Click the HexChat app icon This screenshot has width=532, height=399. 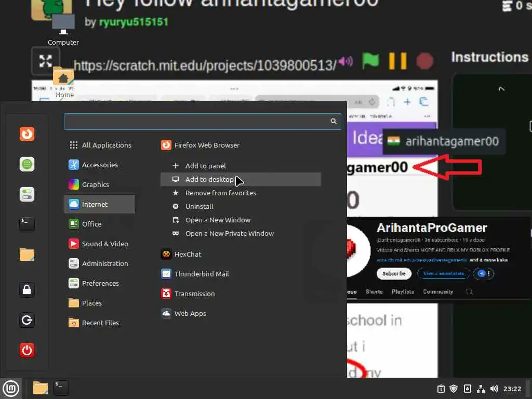coord(166,254)
